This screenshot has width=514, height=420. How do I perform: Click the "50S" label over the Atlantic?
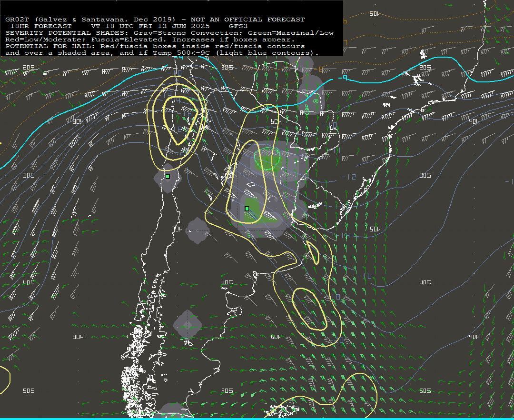pyautogui.click(x=425, y=390)
